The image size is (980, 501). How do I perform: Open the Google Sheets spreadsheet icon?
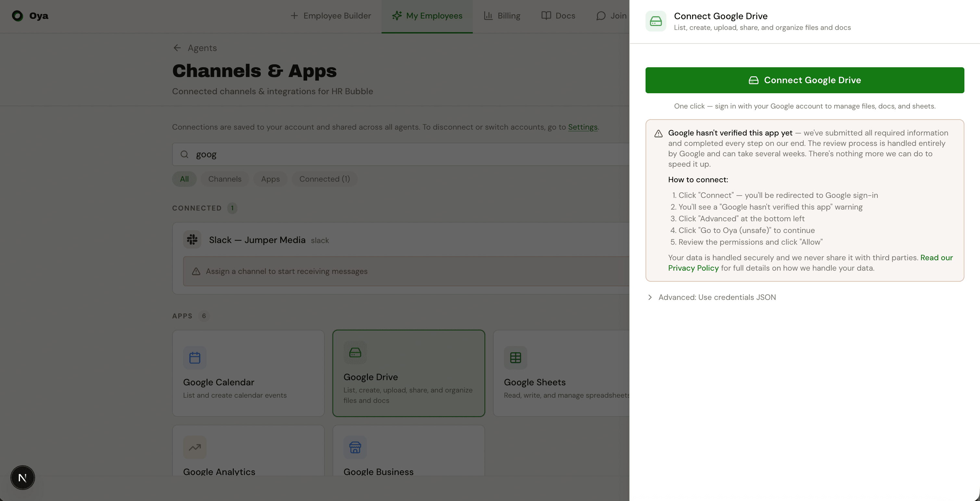(x=515, y=357)
